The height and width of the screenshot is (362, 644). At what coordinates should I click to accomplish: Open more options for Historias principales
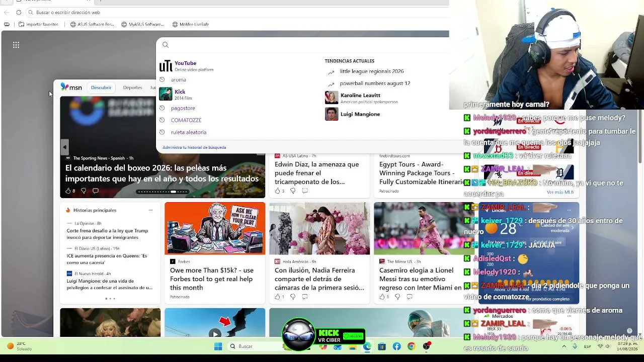point(150,210)
